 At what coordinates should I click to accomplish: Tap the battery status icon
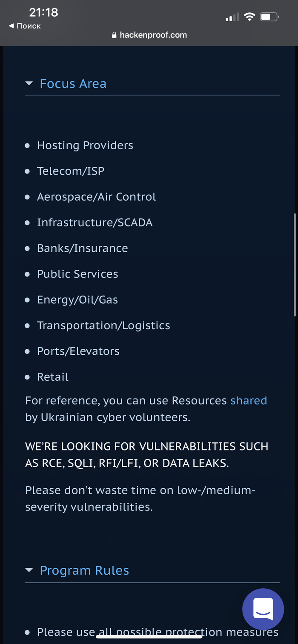click(269, 17)
